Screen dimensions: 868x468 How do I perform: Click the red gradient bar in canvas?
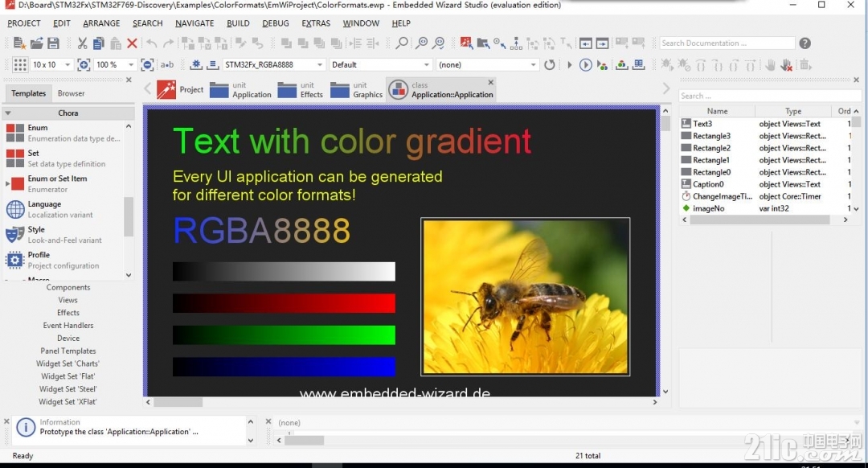point(284,303)
